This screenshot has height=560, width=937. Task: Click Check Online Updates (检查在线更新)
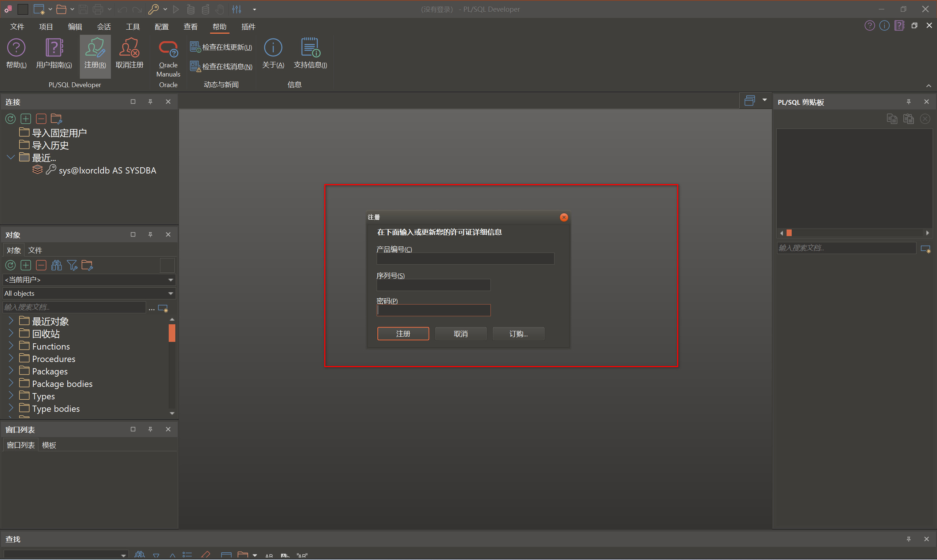(221, 47)
